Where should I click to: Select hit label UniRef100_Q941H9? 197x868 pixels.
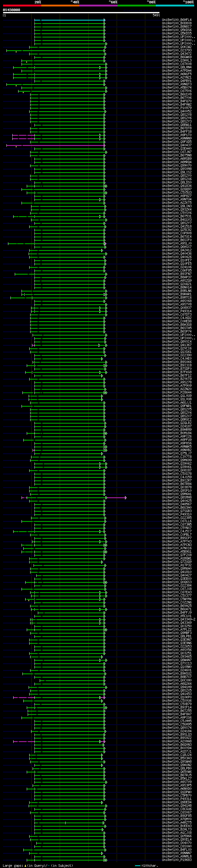177,687
